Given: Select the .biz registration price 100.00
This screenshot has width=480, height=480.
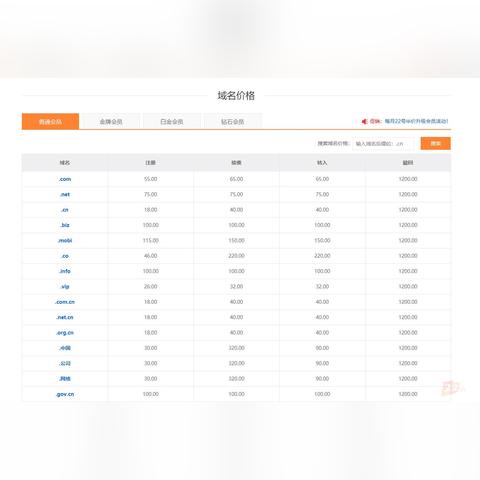Looking at the screenshot, I should point(151,225).
